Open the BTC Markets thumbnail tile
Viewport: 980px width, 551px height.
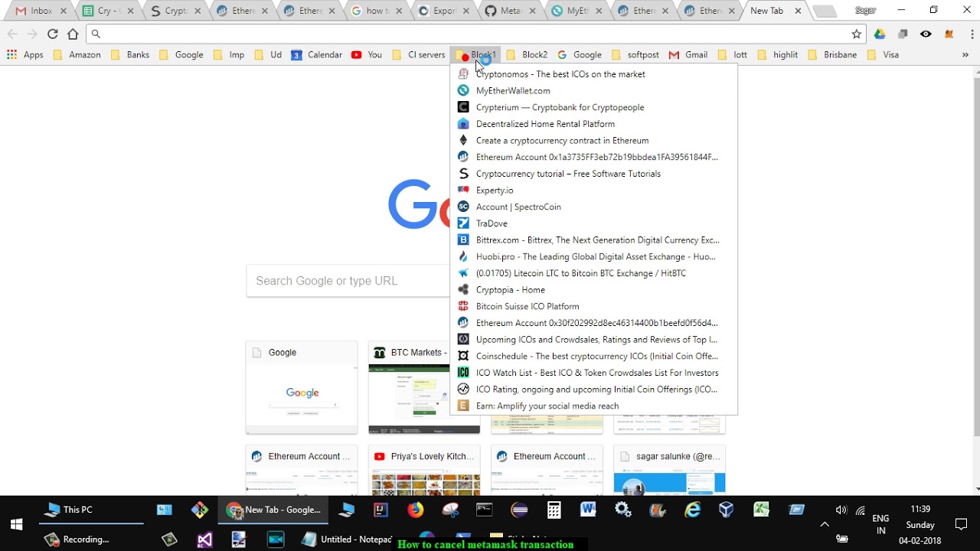pos(424,388)
